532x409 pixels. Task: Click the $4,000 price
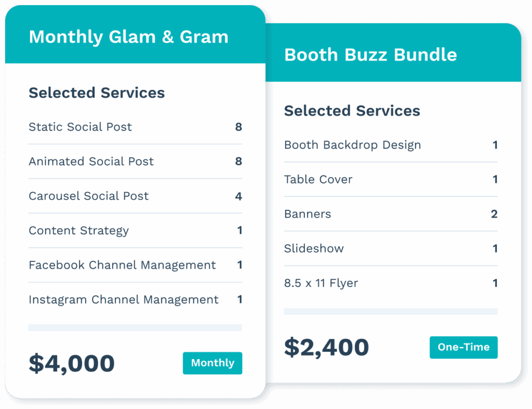72,363
